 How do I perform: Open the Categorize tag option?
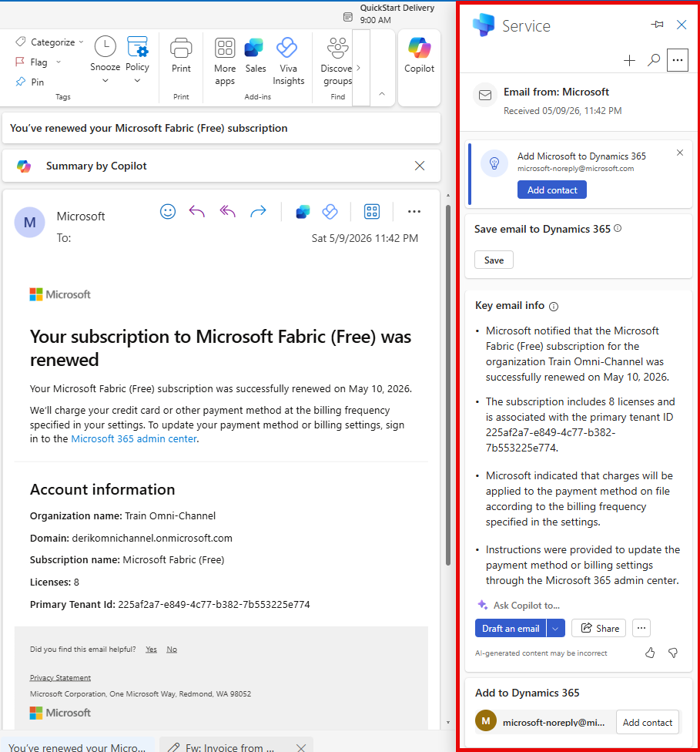pyautogui.click(x=45, y=42)
